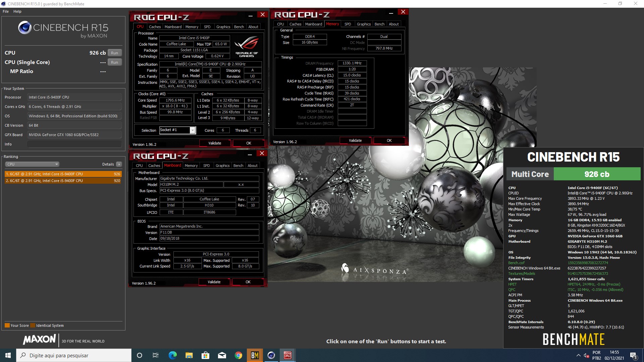Open the File menu
Screen dimensions: 644x362
[x=6, y=11]
